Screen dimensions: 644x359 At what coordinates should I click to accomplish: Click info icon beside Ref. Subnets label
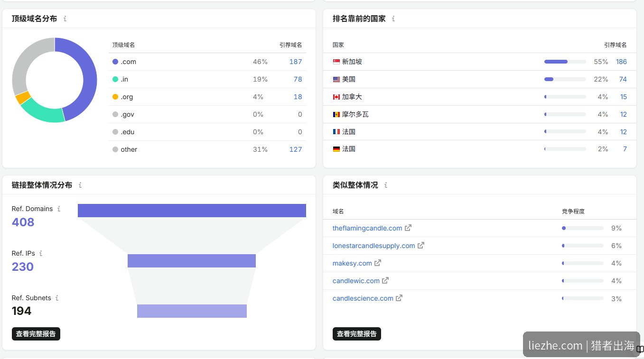(57, 298)
